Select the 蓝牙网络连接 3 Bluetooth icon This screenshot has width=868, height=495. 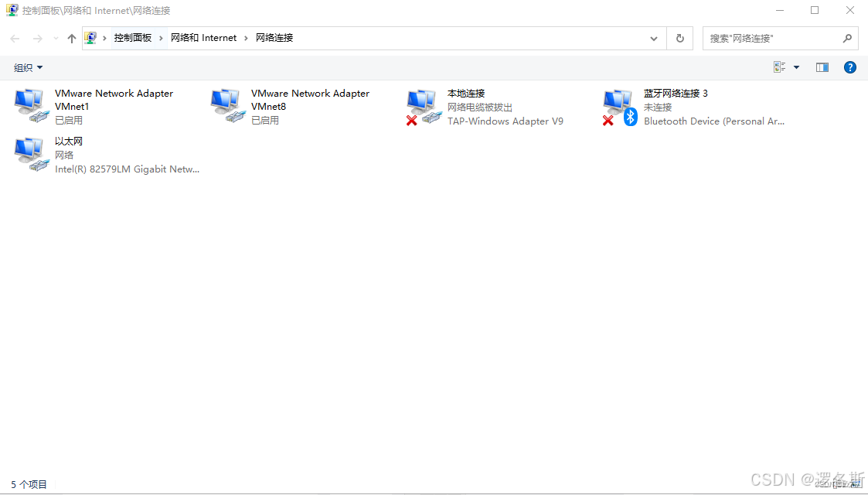click(620, 107)
